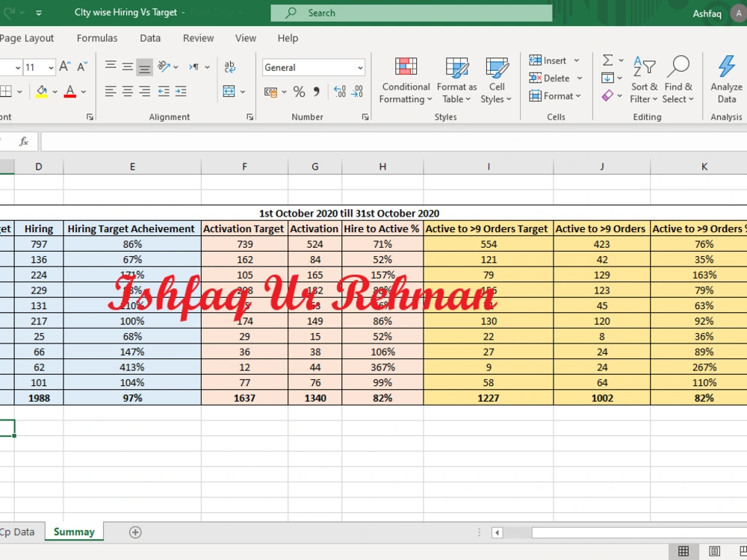Decrease font size with the smaller A icon

[82, 67]
